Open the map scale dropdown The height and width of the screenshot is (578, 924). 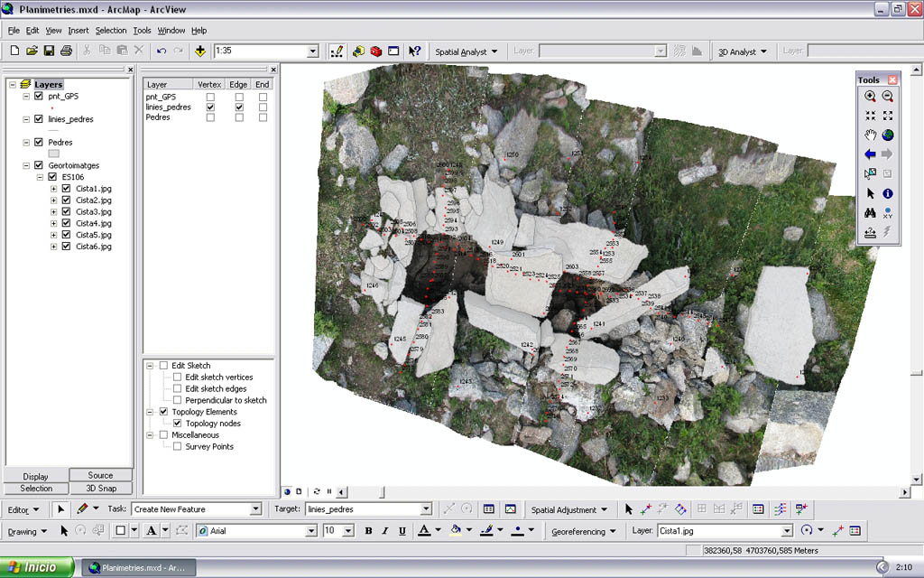point(312,51)
